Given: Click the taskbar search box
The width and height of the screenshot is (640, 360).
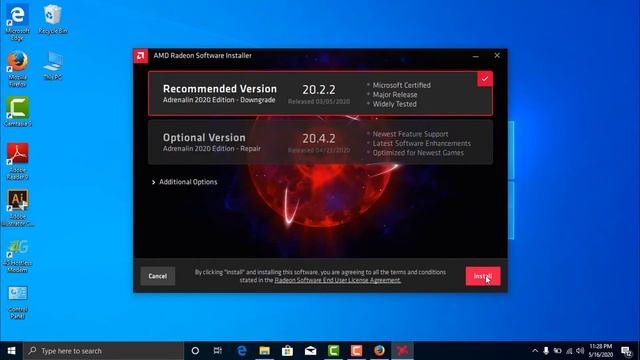Looking at the screenshot, I should 103,351.
